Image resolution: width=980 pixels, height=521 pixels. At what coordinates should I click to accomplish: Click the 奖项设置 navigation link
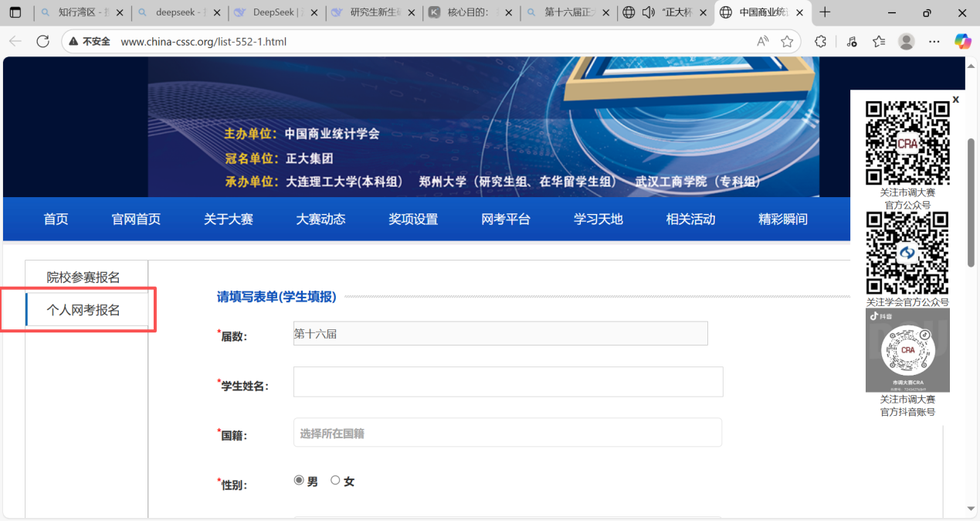pos(413,220)
